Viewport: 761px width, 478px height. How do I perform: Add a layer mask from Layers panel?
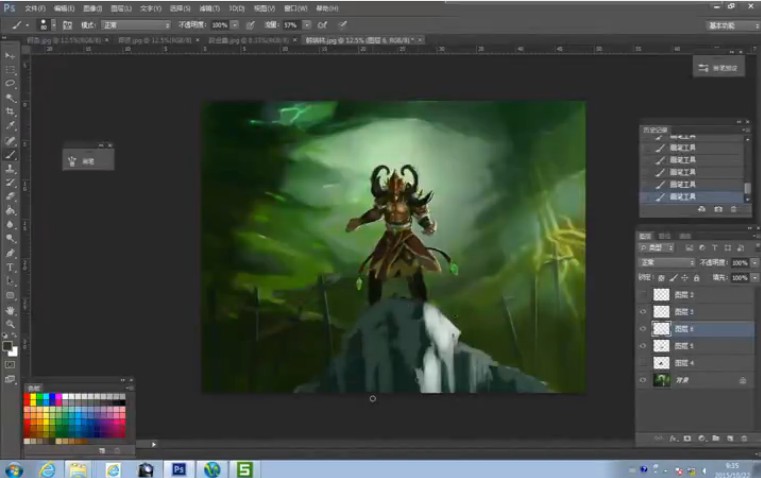pyautogui.click(x=687, y=439)
